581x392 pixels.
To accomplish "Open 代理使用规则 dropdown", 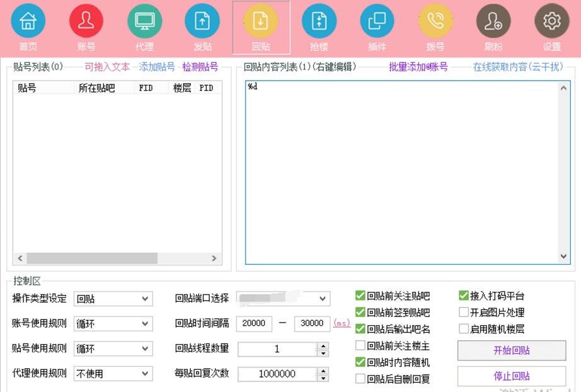I will (113, 374).
